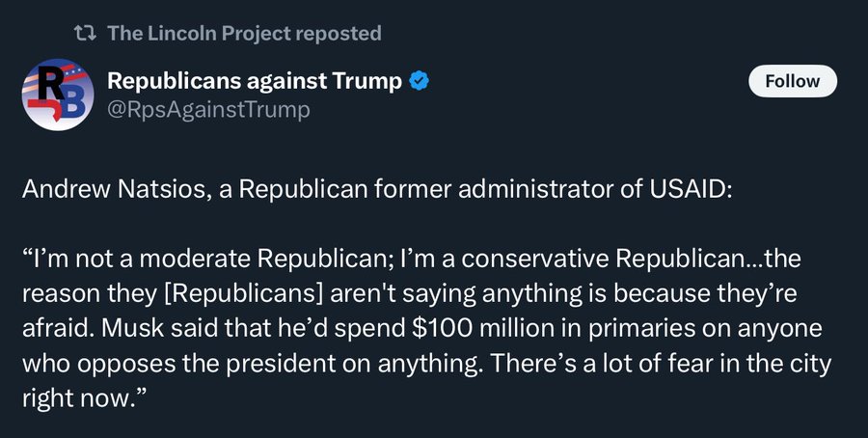Follow the Republicans against Trump account
Viewport: 868px width, 438px height.
[x=793, y=81]
